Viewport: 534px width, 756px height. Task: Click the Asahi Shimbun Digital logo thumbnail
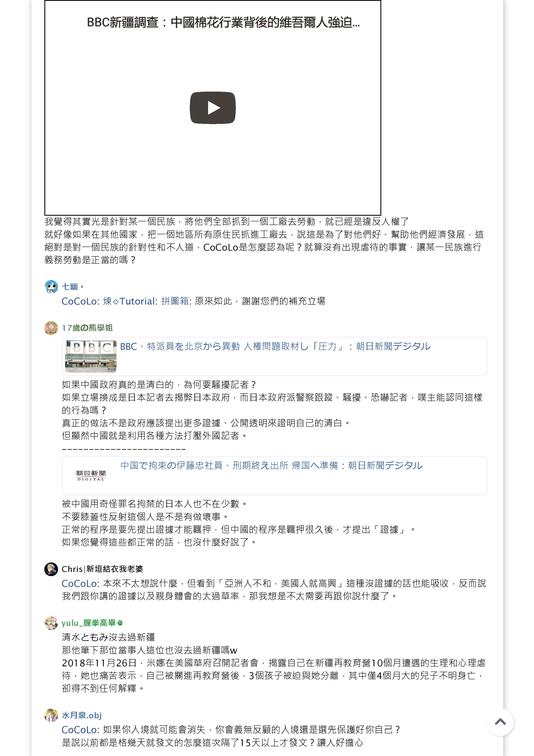coord(91,475)
